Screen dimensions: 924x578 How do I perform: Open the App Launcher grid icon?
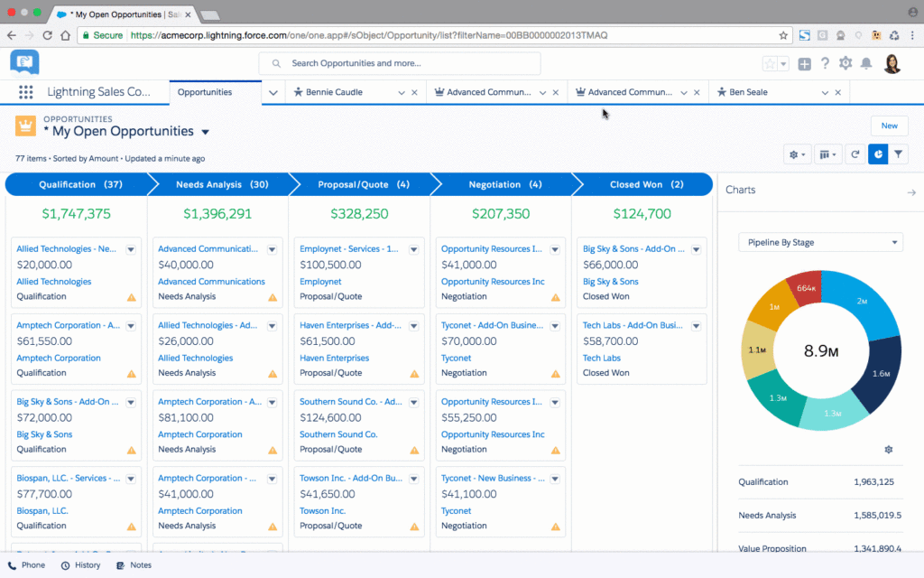tap(25, 92)
